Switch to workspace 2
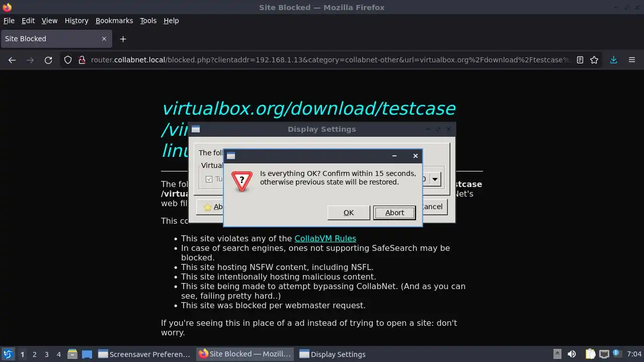Screen dimensions: 644x362 tap(34, 354)
